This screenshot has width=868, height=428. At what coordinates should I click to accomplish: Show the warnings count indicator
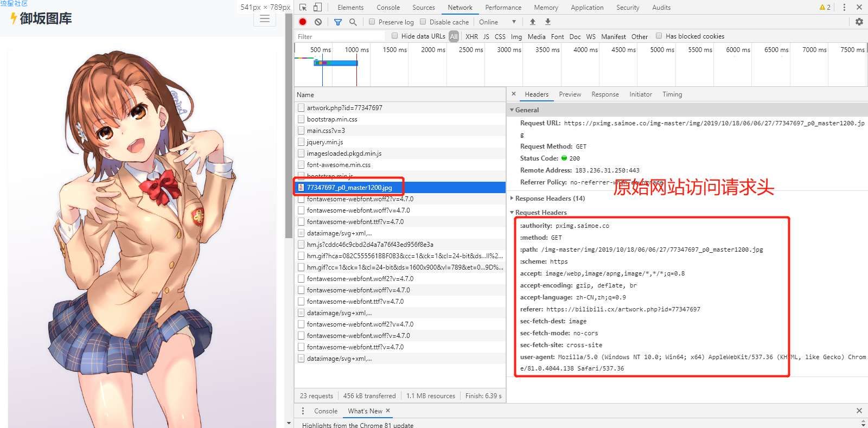825,7
